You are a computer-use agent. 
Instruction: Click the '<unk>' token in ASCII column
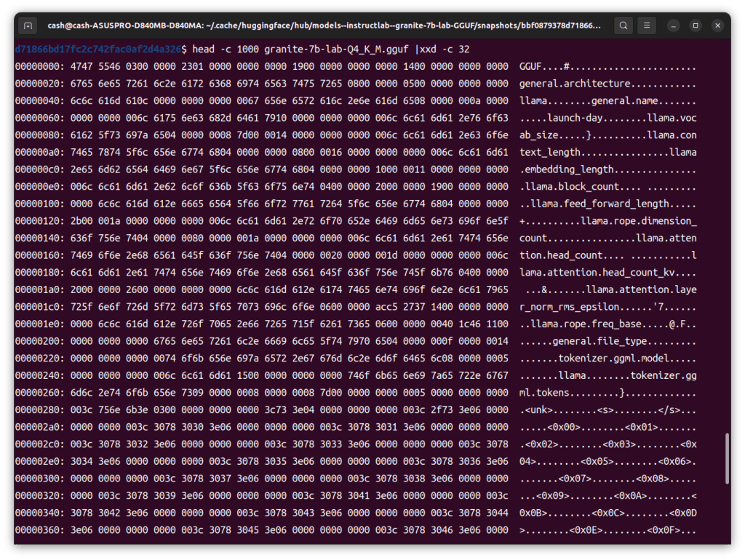coord(538,410)
